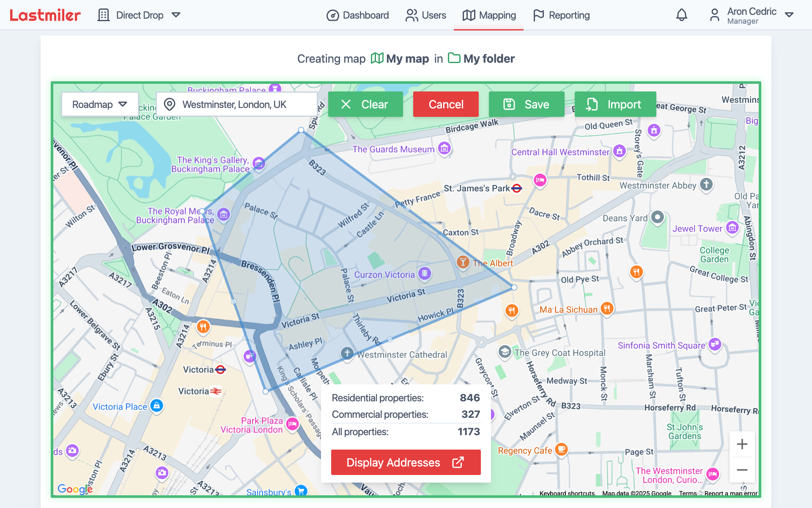Select the polygon vertex near Victoria station
The image size is (812, 508).
[x=266, y=392]
